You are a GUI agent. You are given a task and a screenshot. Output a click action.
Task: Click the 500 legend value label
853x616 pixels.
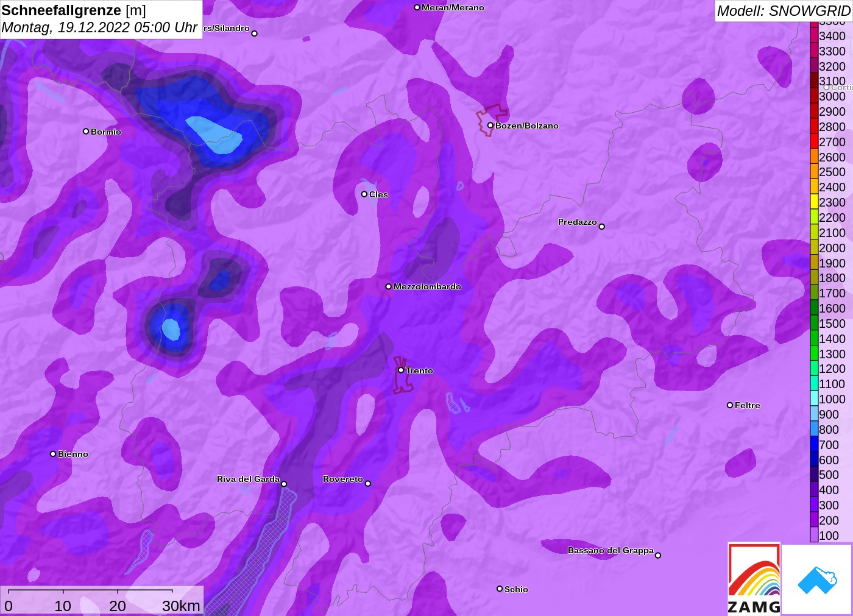tap(829, 475)
